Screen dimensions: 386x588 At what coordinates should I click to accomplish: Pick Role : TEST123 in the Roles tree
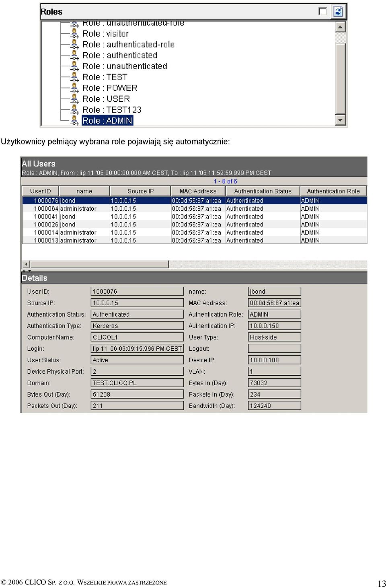pos(112,110)
